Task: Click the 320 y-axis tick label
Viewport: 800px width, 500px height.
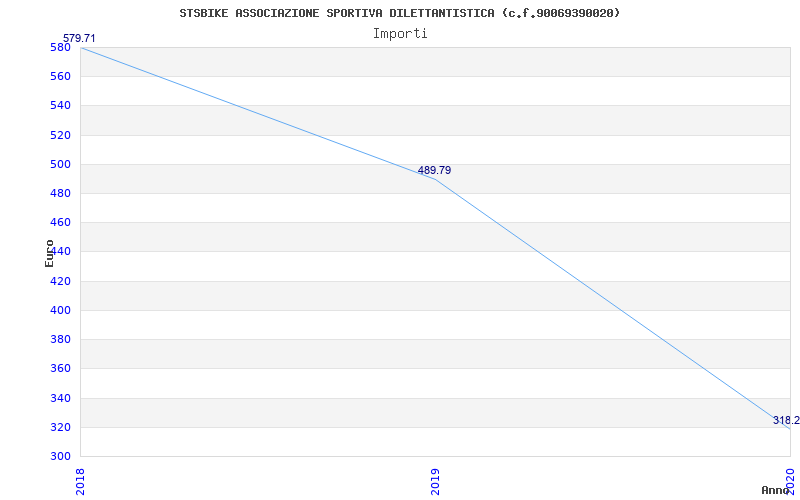Action: pos(60,427)
